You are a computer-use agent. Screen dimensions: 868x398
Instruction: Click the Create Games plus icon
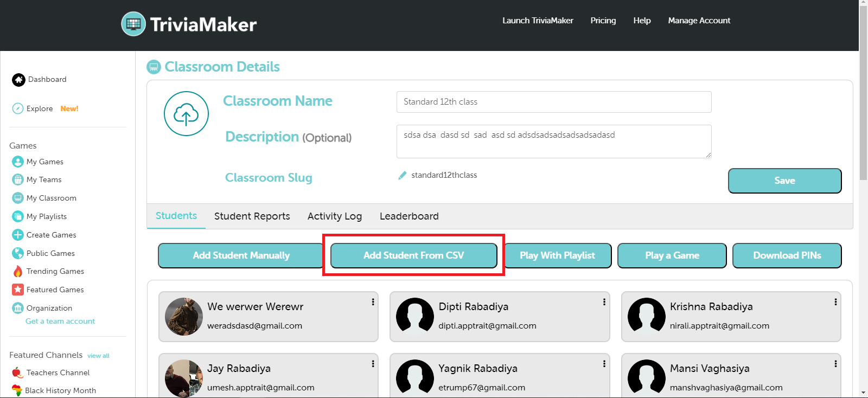18,235
